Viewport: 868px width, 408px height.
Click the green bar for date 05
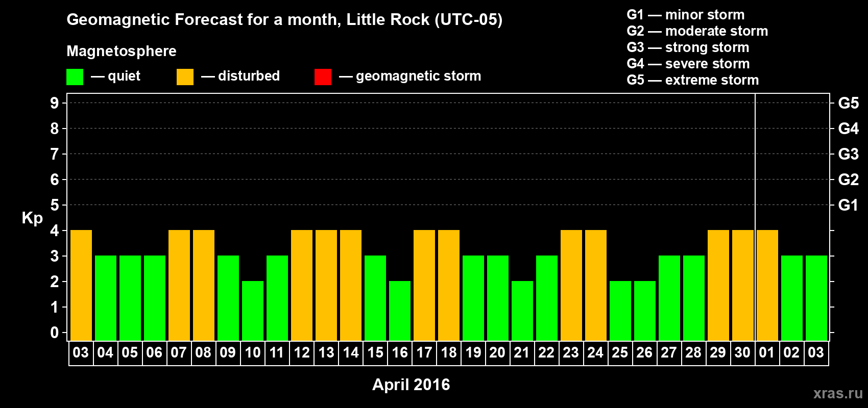[x=130, y=298]
